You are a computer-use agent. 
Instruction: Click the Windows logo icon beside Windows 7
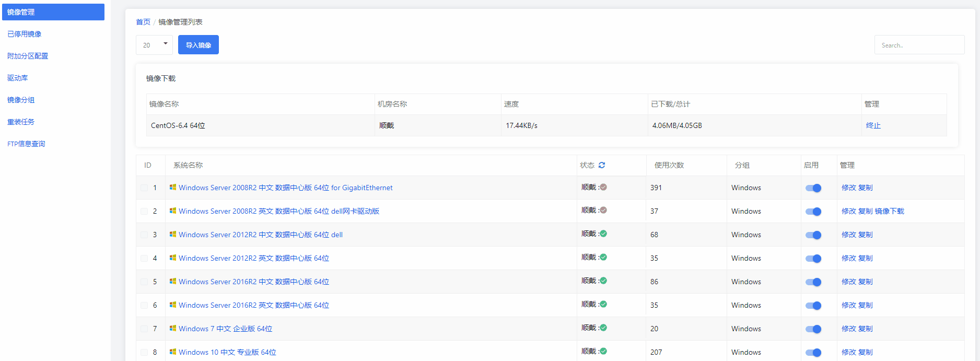tap(173, 328)
